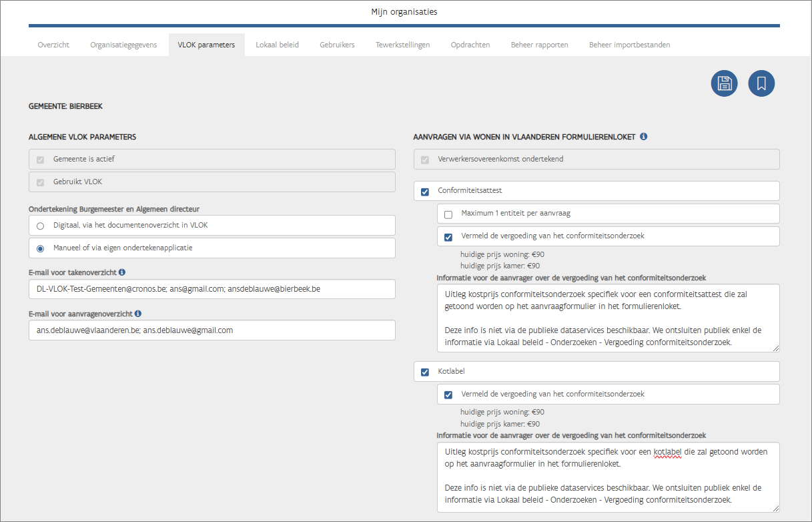Click the bookmark icon button
The width and height of the screenshot is (812, 522).
click(x=761, y=83)
